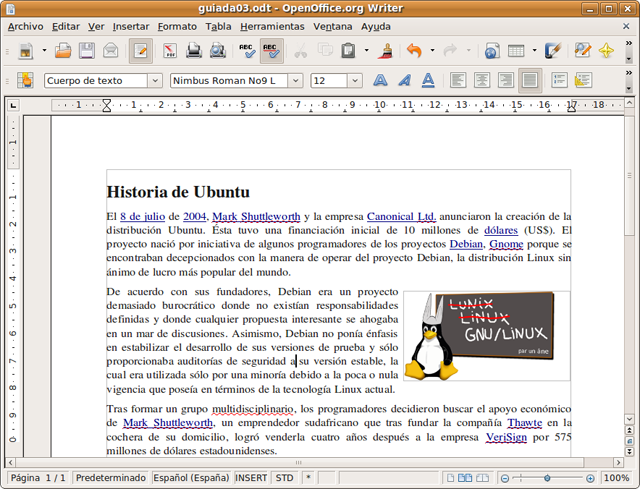Toggle INSERT mode in status bar
The height and width of the screenshot is (489, 640).
click(251, 478)
